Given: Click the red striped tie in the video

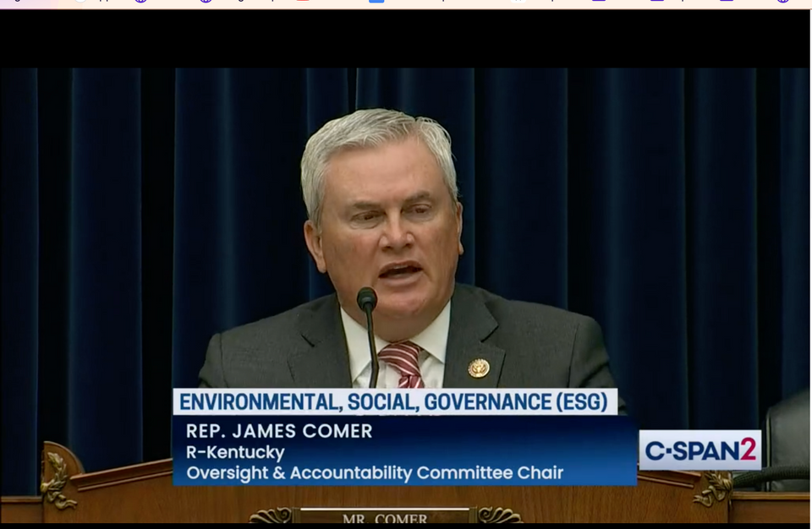Looking at the screenshot, I should (403, 363).
